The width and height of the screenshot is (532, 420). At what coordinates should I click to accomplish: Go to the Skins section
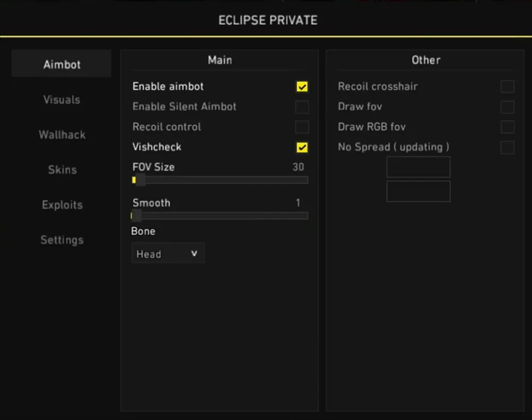[x=62, y=170]
